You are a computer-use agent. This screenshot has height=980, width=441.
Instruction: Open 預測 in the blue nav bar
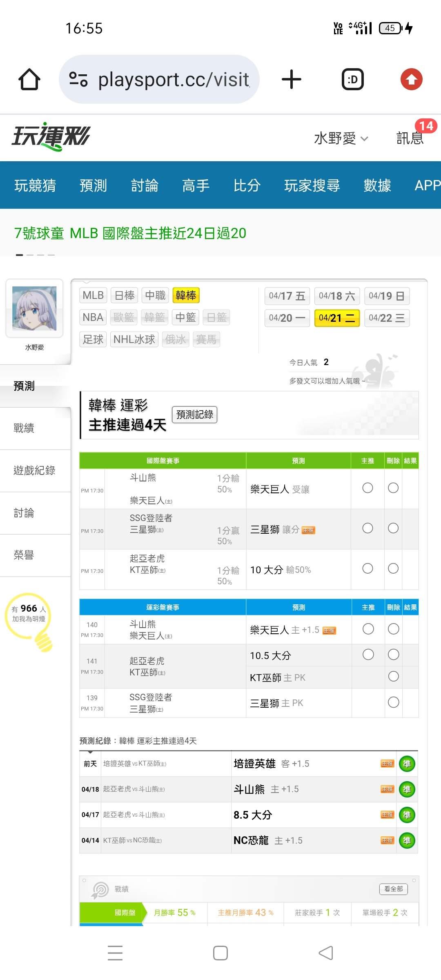(x=93, y=185)
